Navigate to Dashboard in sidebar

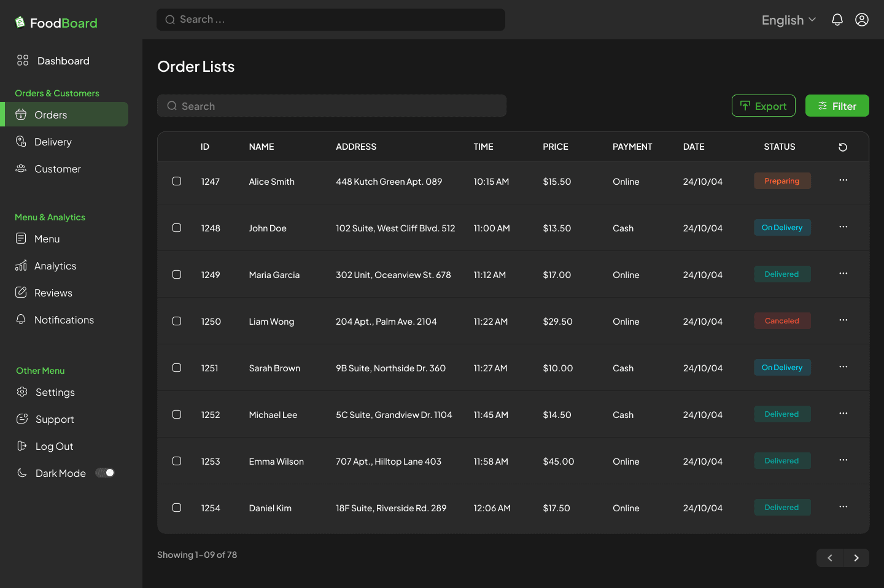click(63, 61)
